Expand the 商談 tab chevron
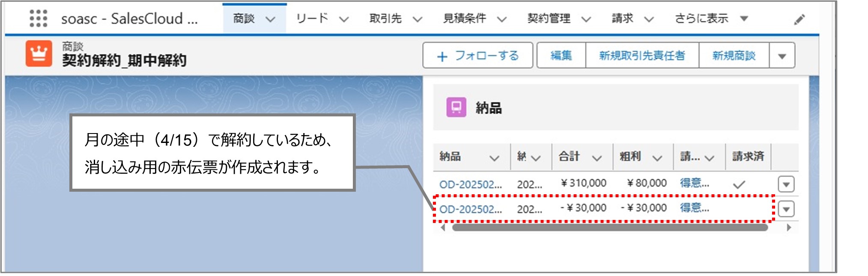868x276 pixels. pyautogui.click(x=270, y=19)
